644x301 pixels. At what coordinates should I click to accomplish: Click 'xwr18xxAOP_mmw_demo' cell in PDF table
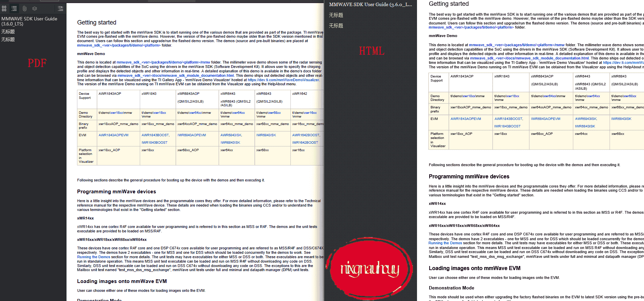[x=118, y=124]
